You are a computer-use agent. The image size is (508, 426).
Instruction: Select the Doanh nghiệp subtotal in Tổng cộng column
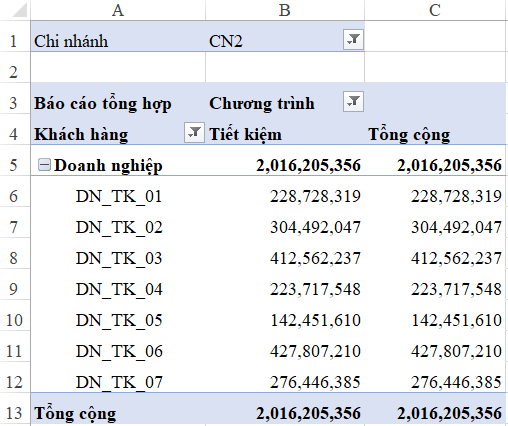coord(436,165)
